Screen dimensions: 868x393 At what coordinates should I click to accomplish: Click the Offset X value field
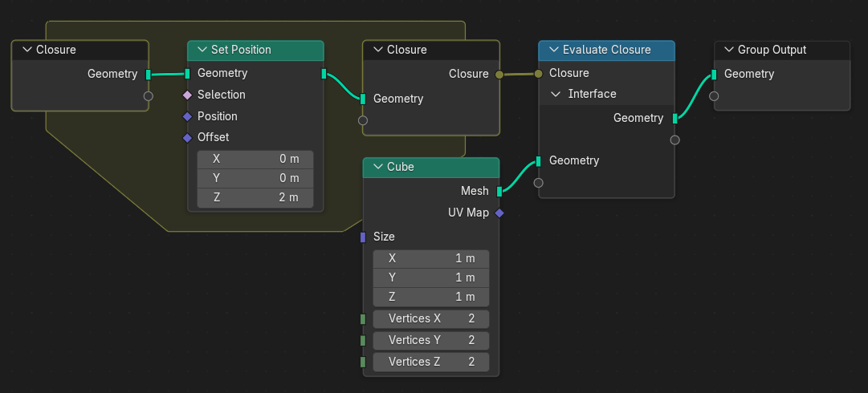(x=255, y=159)
